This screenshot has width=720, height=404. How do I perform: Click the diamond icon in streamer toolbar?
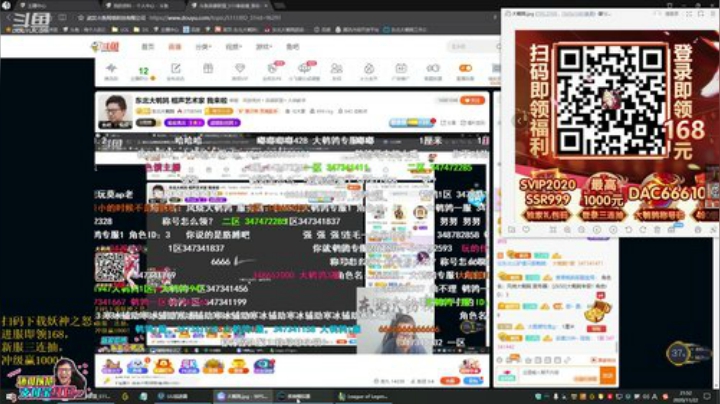[x=240, y=68]
